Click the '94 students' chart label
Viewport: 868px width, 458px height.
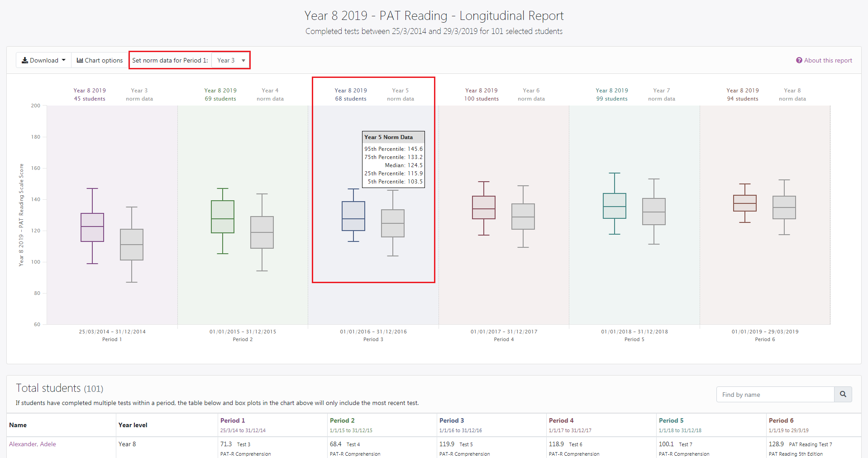pos(743,99)
